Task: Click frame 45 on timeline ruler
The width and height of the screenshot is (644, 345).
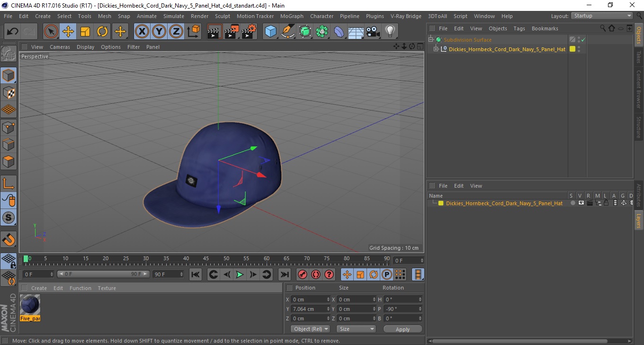Action: pyautogui.click(x=206, y=259)
